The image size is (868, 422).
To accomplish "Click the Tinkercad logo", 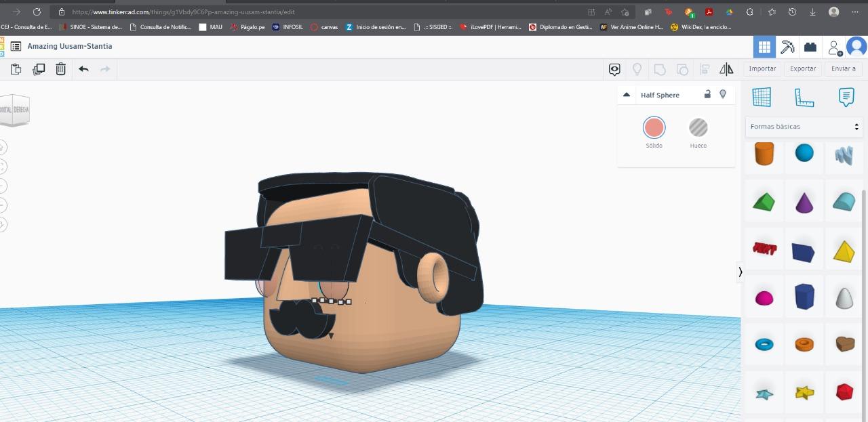I will [x=2, y=47].
